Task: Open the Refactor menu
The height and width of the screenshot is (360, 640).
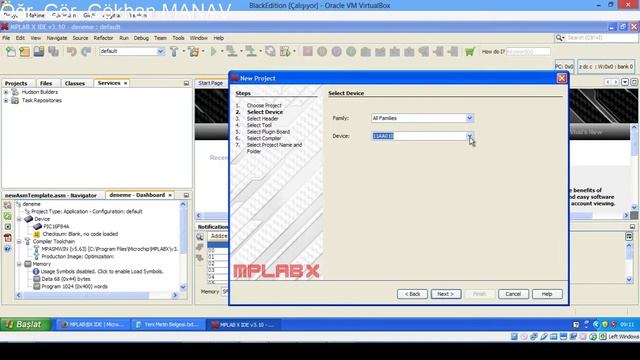Action: coord(103,38)
